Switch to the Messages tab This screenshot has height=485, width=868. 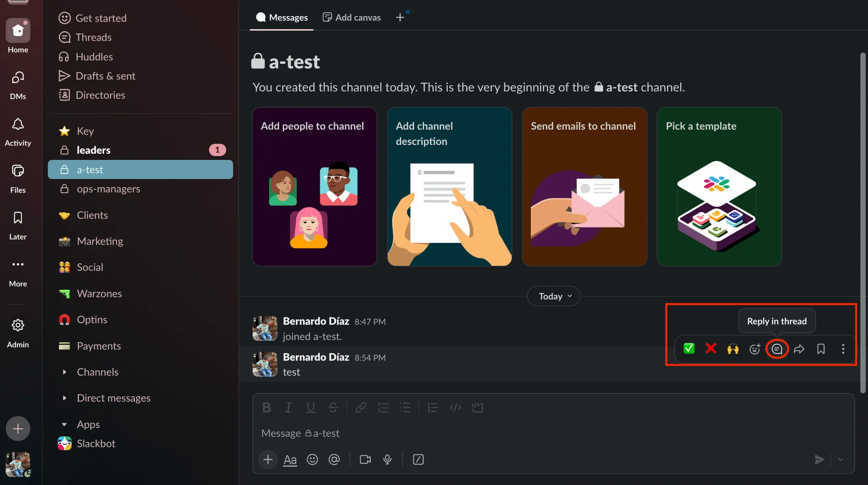coord(282,17)
